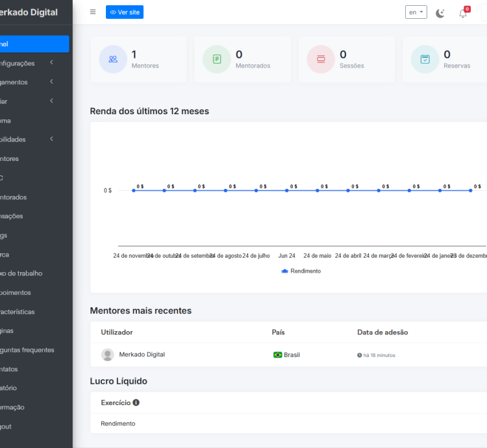Click the Brasil flag icon
Screen dimensions: 487x448
click(278, 355)
